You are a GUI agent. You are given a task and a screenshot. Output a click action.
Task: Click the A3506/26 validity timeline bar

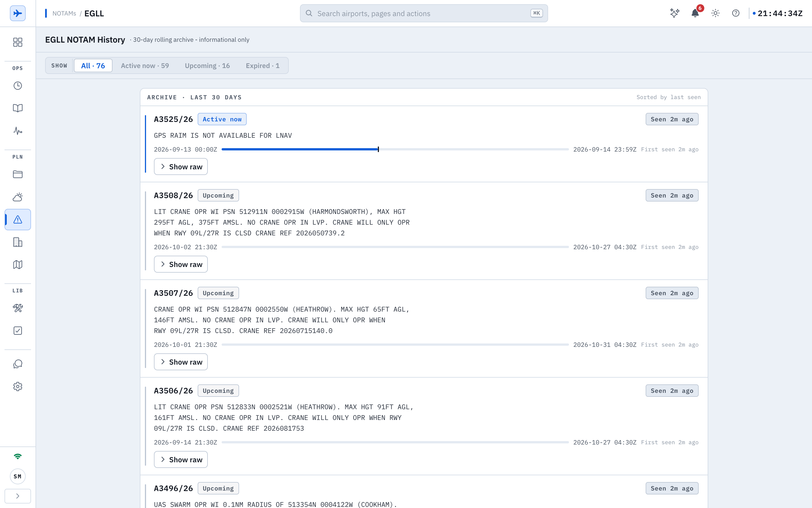(395, 443)
